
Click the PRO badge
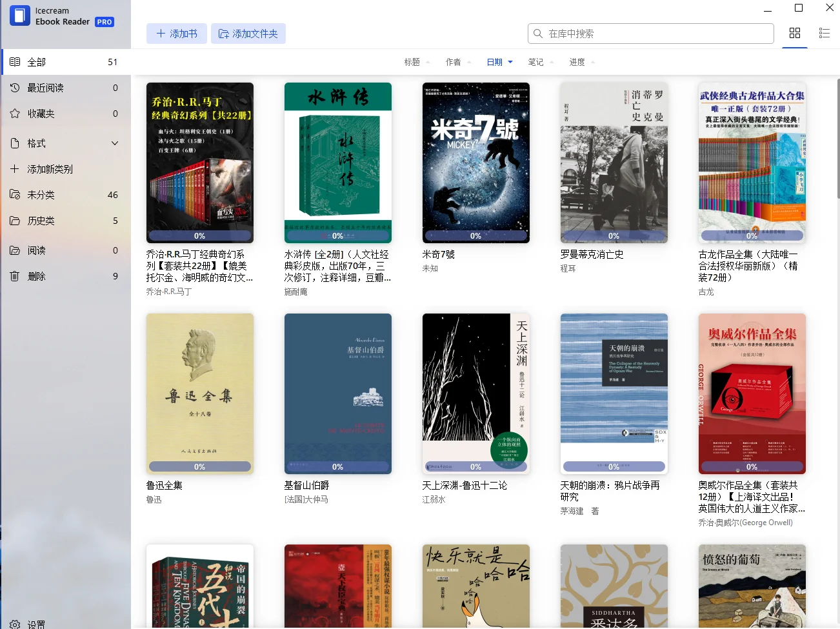pos(105,22)
